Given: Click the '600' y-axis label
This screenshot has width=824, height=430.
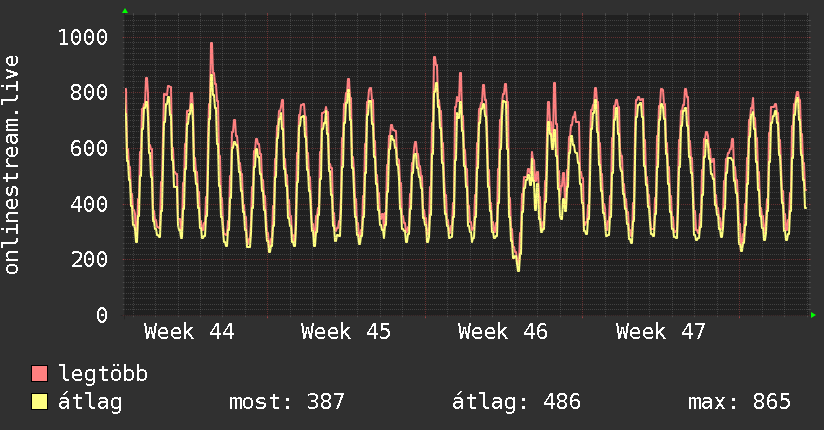Looking at the screenshot, I should [x=89, y=148].
